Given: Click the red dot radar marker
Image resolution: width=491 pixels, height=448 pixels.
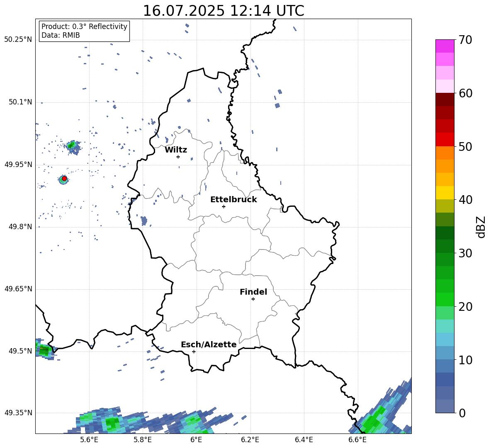Looking at the screenshot, I should click(64, 179).
